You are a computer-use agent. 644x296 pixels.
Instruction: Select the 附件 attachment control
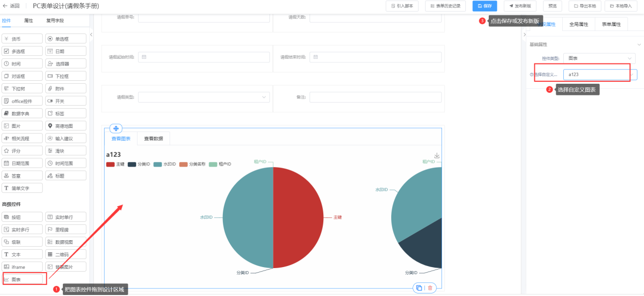click(x=65, y=88)
